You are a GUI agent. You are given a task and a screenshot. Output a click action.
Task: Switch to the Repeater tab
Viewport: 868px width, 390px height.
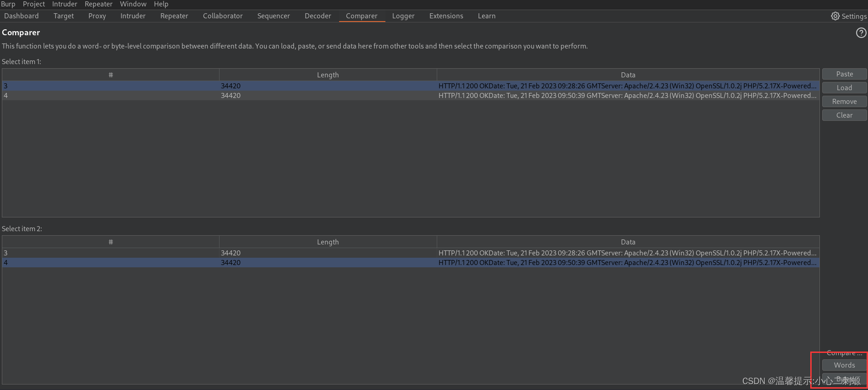(174, 16)
